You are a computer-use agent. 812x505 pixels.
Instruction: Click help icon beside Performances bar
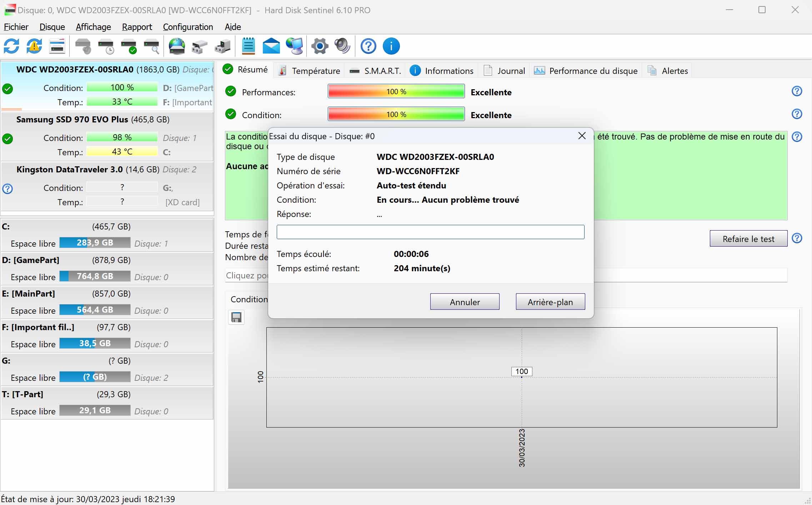(x=797, y=91)
